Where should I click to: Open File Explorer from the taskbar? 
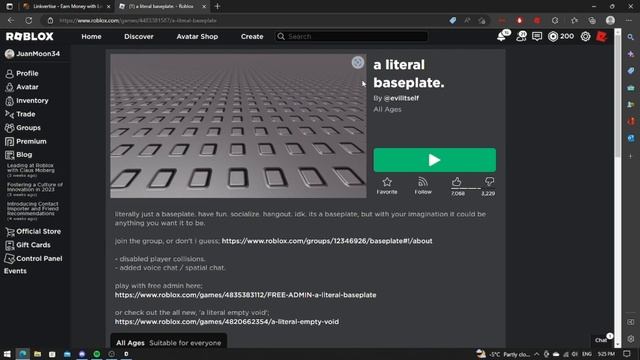coord(37,354)
